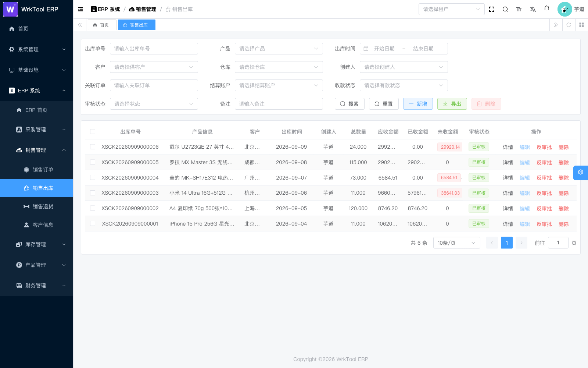The height and width of the screenshot is (368, 588).
Task: Switch to 首页 tab
Action: click(x=102, y=25)
